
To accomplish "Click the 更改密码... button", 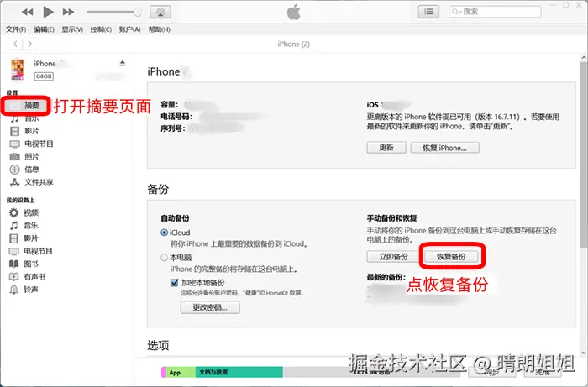I will point(210,307).
